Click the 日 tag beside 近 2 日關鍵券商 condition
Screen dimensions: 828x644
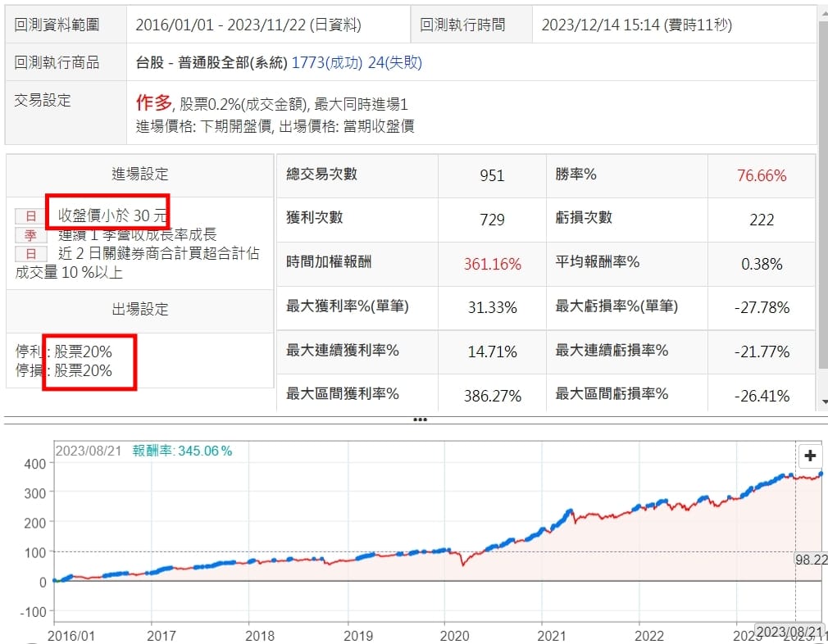[x=31, y=254]
